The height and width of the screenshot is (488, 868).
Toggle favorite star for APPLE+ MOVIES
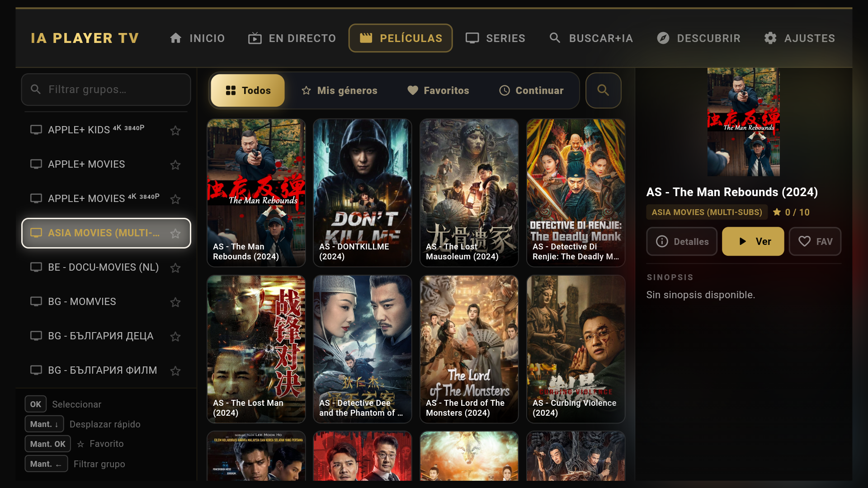[175, 165]
